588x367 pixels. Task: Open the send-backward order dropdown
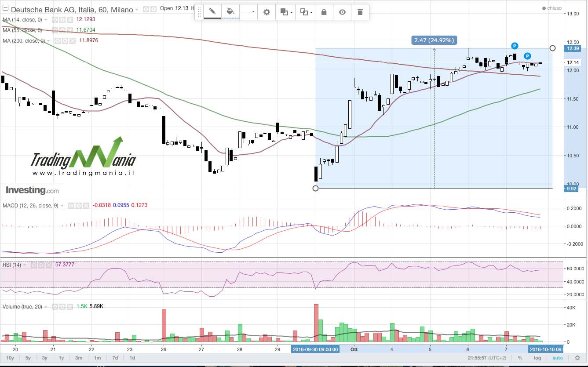pos(306,12)
